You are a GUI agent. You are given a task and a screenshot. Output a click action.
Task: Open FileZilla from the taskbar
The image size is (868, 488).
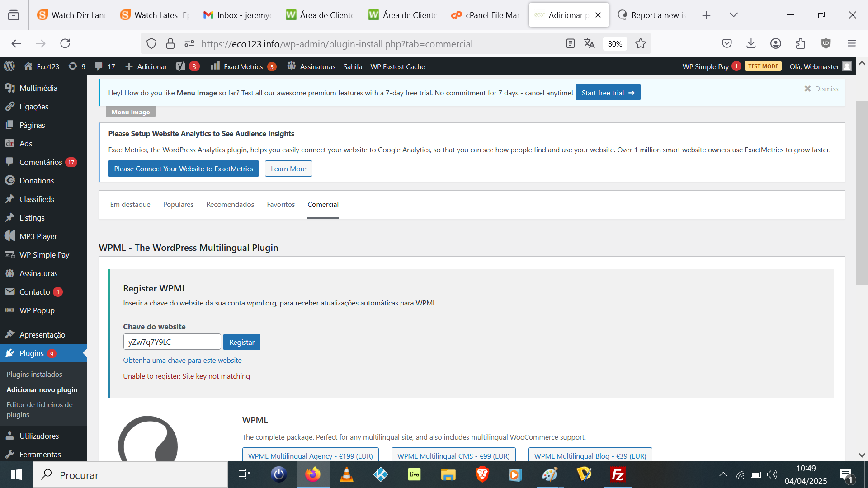coord(618,474)
